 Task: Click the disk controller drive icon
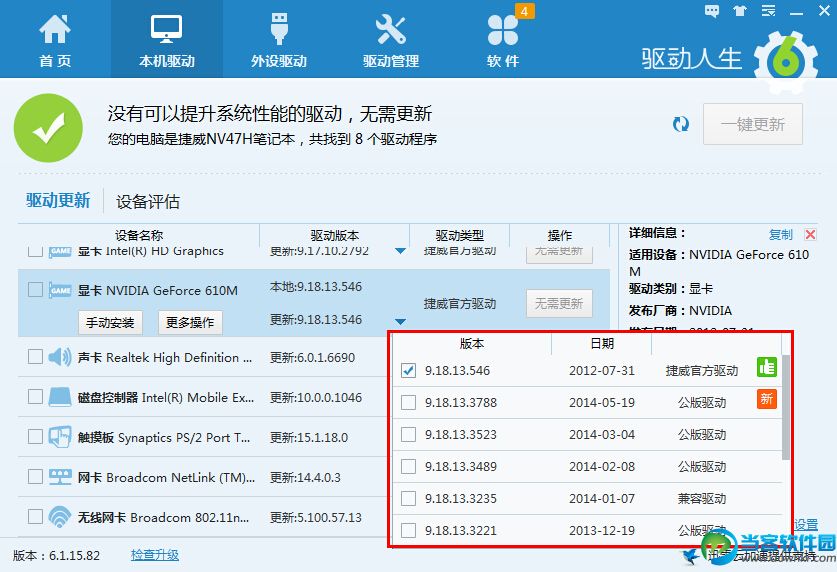60,396
